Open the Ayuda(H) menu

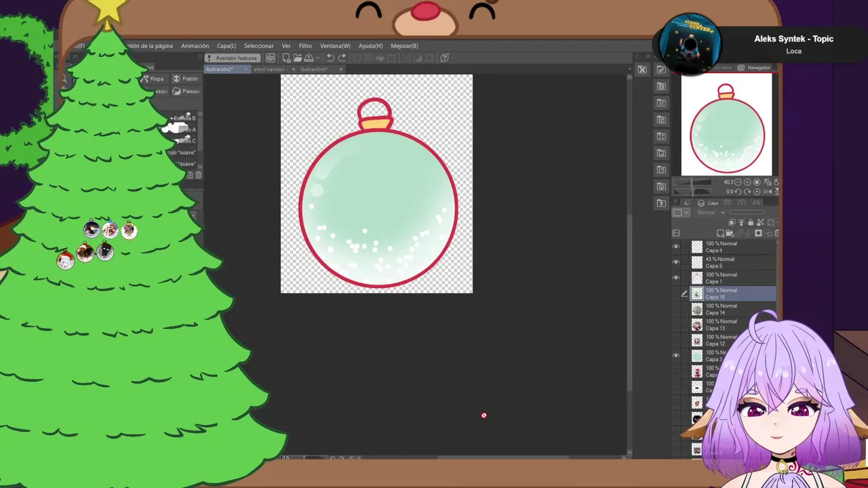370,46
